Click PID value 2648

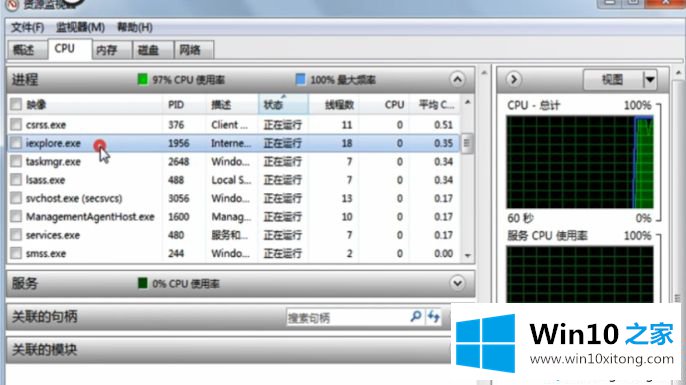coord(178,162)
